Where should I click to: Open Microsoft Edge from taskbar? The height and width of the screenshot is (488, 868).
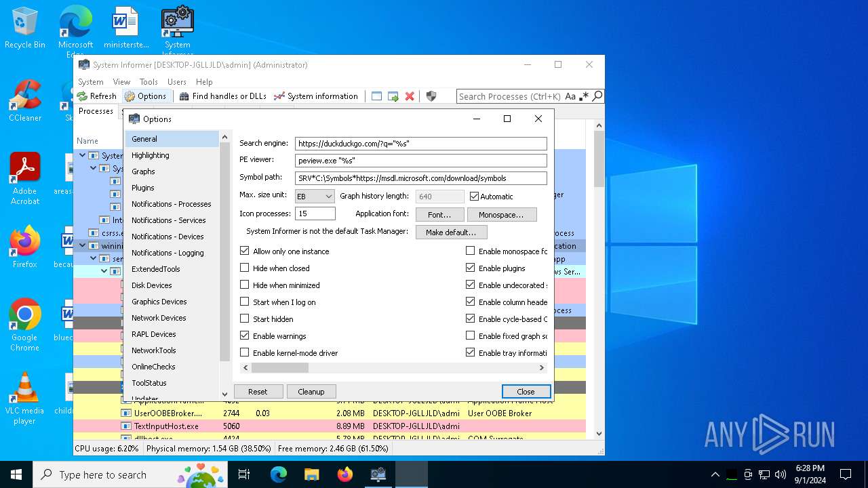point(279,474)
